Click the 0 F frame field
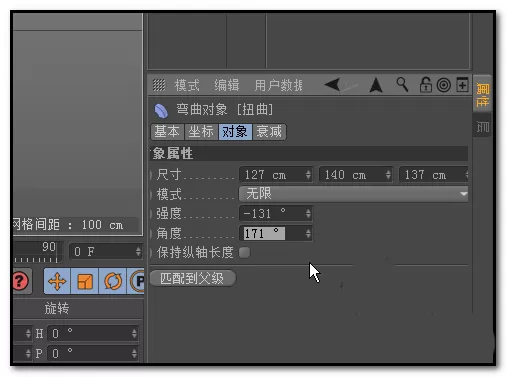Screen dimensions: 507x377 coord(106,251)
